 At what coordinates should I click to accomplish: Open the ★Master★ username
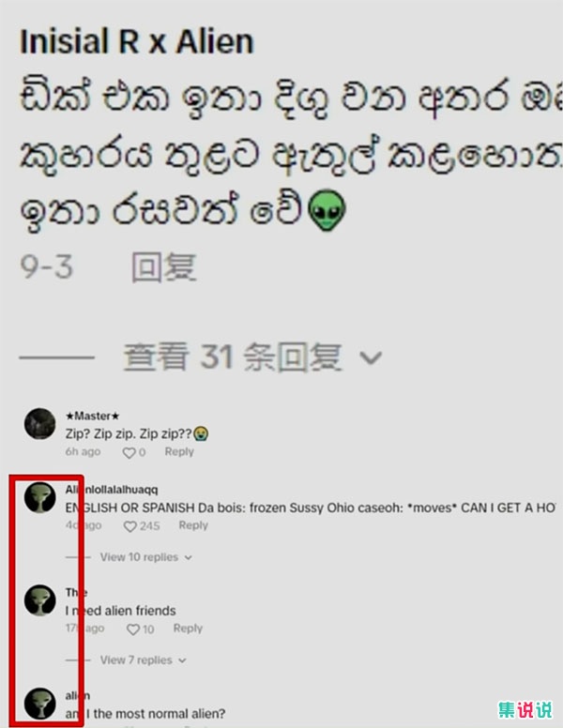click(93, 416)
